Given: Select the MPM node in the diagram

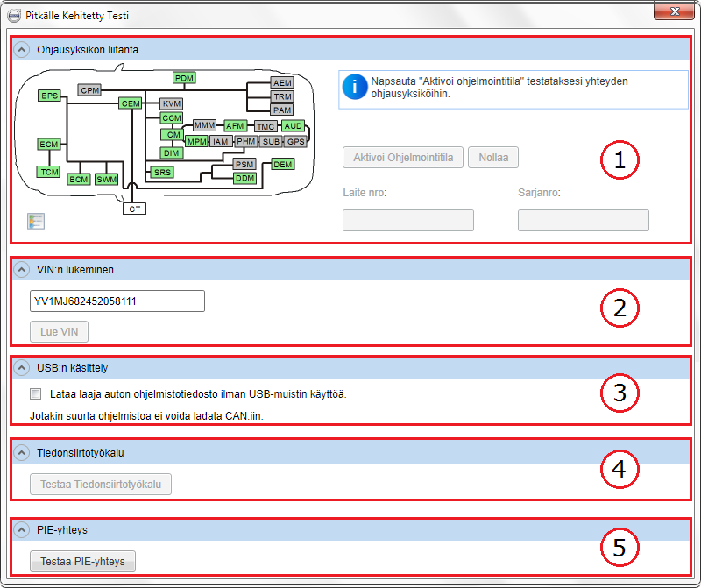Looking at the screenshot, I should coord(196,141).
